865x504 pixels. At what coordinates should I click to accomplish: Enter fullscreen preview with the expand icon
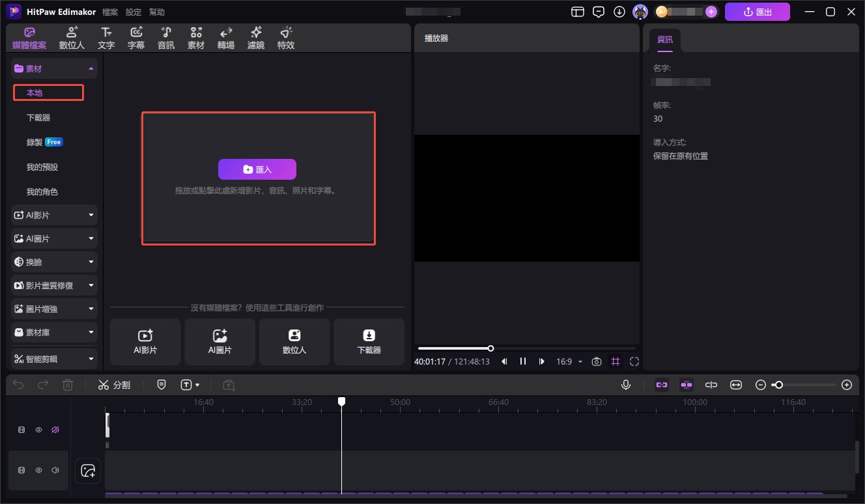(x=634, y=361)
